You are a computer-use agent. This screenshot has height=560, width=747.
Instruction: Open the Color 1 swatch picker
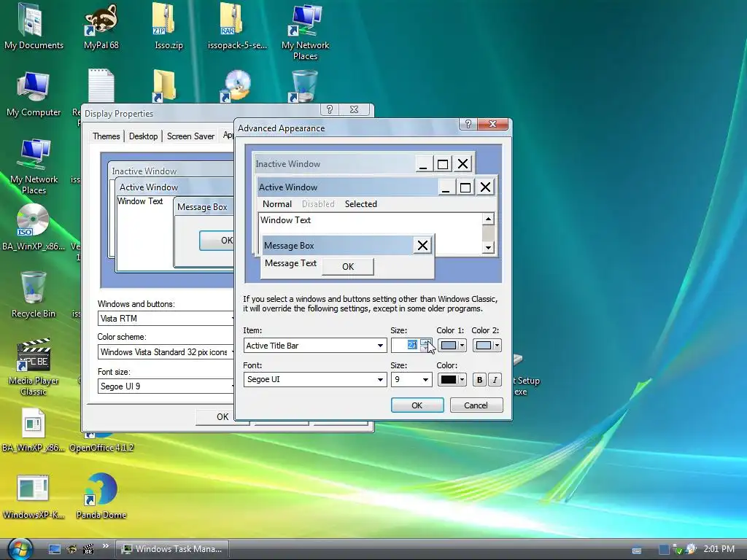pyautogui.click(x=452, y=345)
